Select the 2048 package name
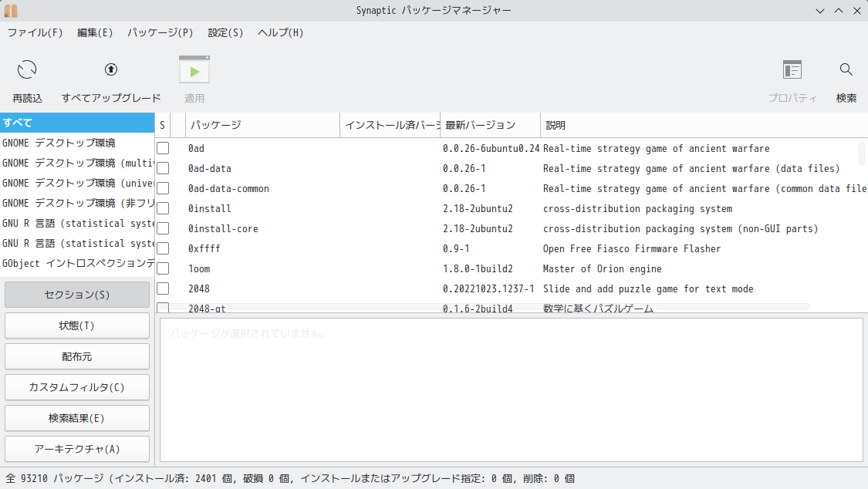 pos(199,288)
